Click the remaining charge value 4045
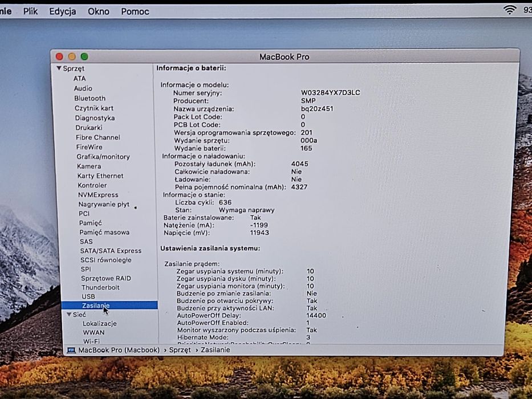 pos(300,164)
